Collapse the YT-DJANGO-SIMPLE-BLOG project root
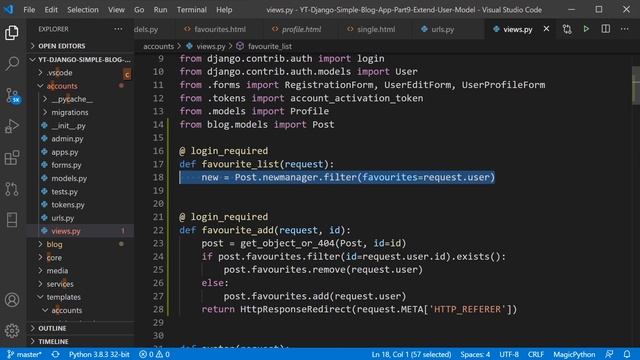 [81, 60]
